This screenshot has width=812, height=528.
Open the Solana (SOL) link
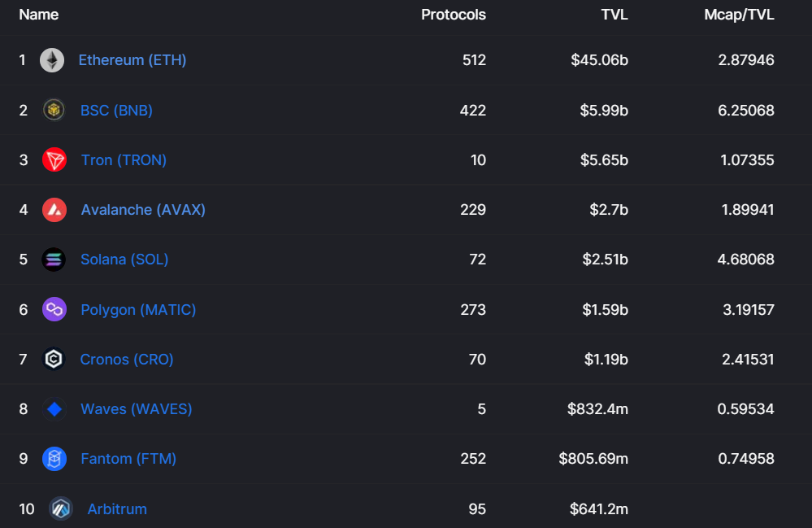(124, 260)
